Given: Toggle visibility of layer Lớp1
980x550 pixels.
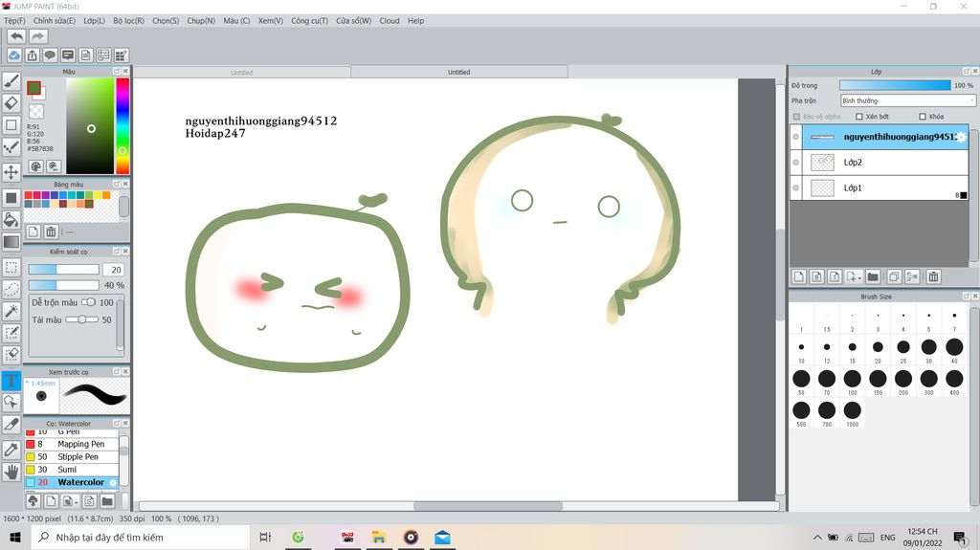Looking at the screenshot, I should coord(795,187).
